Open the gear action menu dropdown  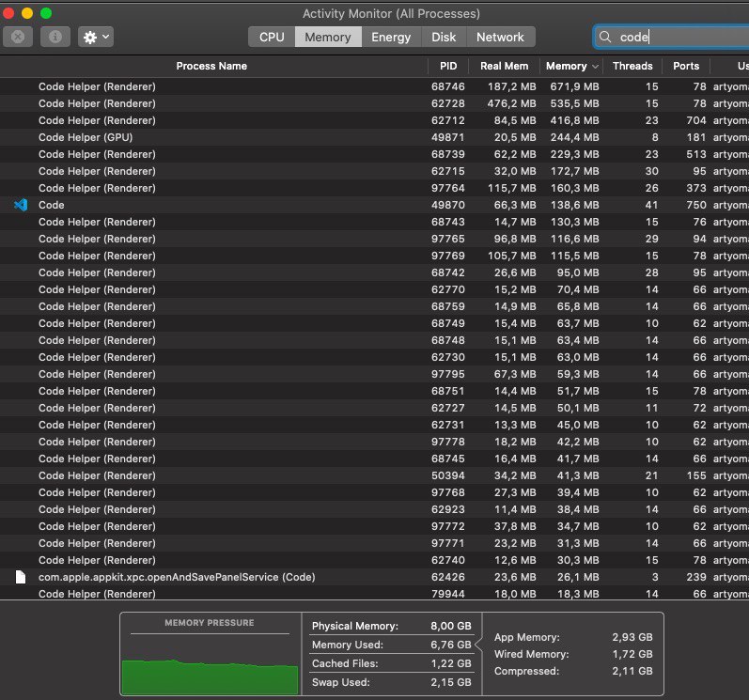tap(96, 37)
